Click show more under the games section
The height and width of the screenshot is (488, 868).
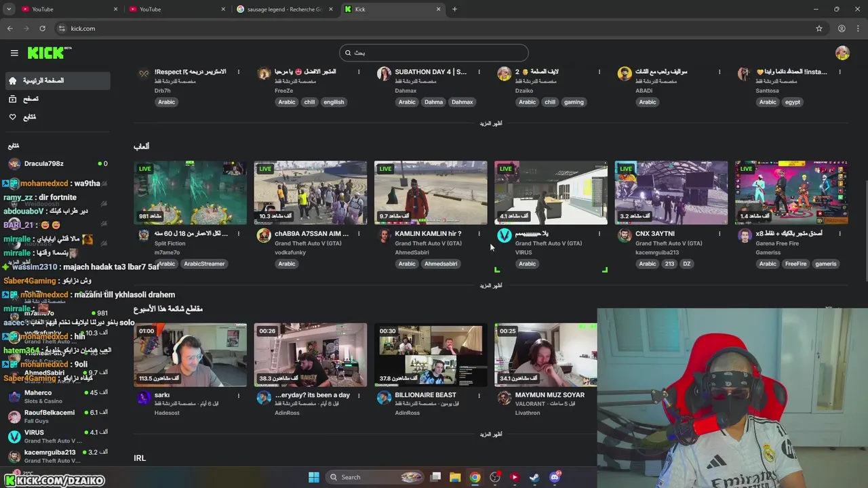tap(491, 285)
